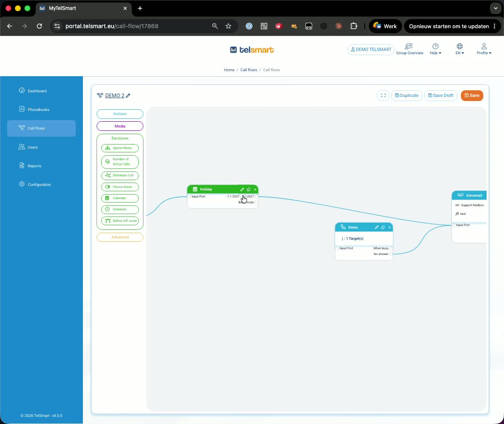The width and height of the screenshot is (504, 424).
Task: Edit the Demo block with pencil icon
Action: pyautogui.click(x=377, y=227)
